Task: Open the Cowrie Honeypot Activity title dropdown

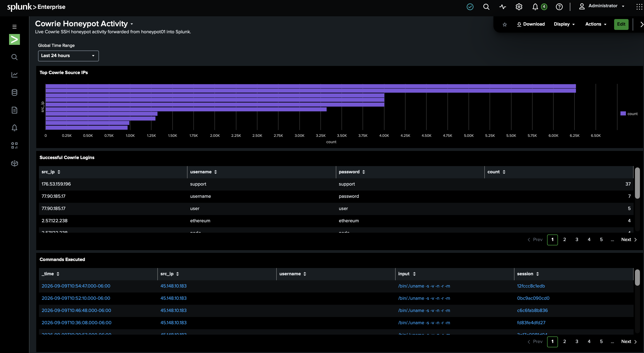Action: [132, 24]
